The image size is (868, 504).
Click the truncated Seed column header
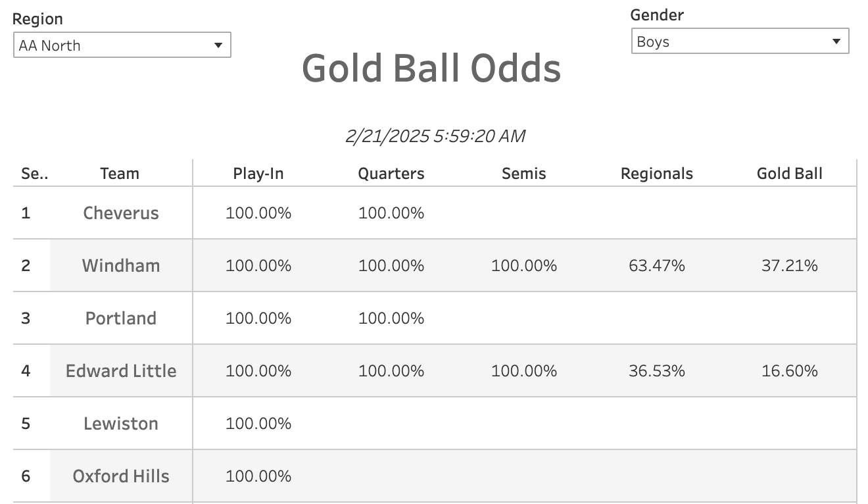(x=35, y=174)
